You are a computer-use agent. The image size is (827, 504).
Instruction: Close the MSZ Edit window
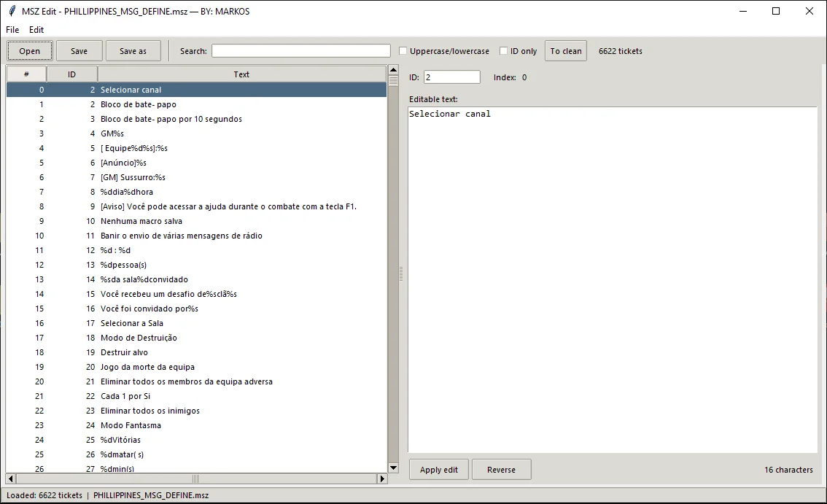[x=809, y=11]
